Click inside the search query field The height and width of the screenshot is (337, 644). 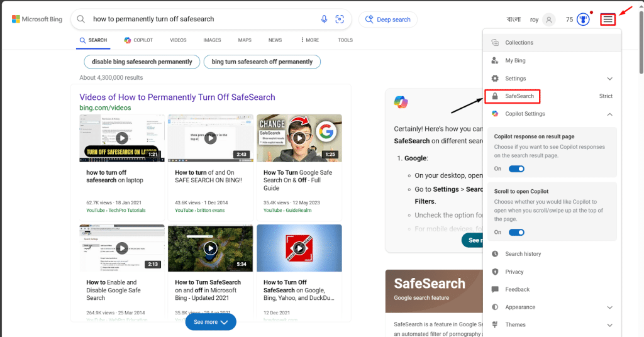point(203,19)
